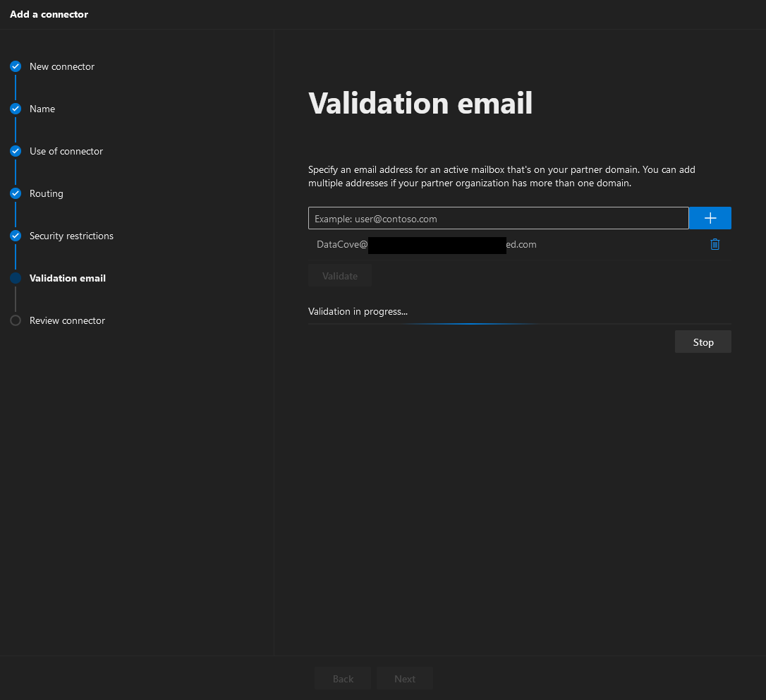
Task: Click the empty circle icon for Review connector
Action: [16, 320]
